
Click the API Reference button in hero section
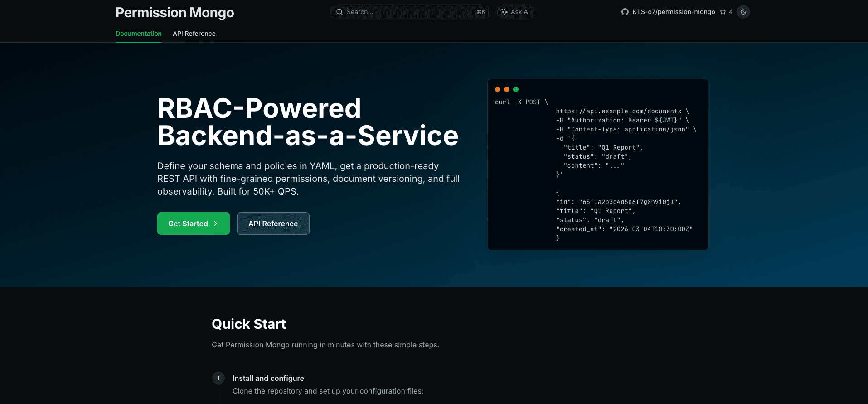273,224
